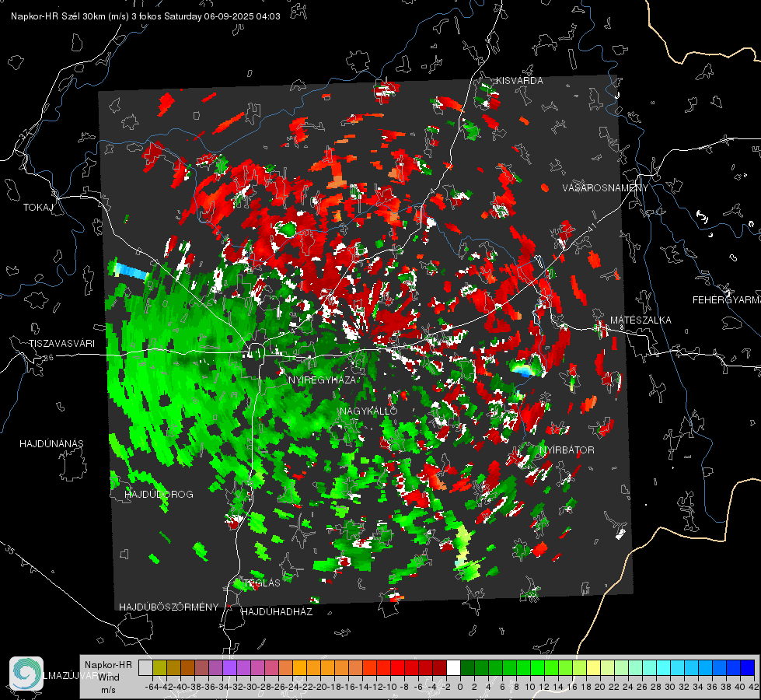Select the dark blue swatch at the legend's right end

748,667
